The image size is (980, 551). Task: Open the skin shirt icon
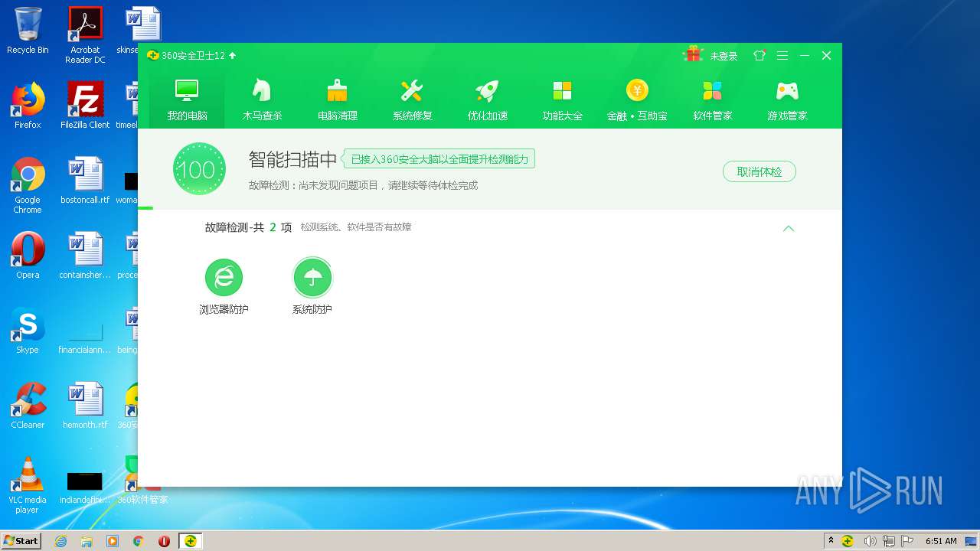pyautogui.click(x=759, y=55)
